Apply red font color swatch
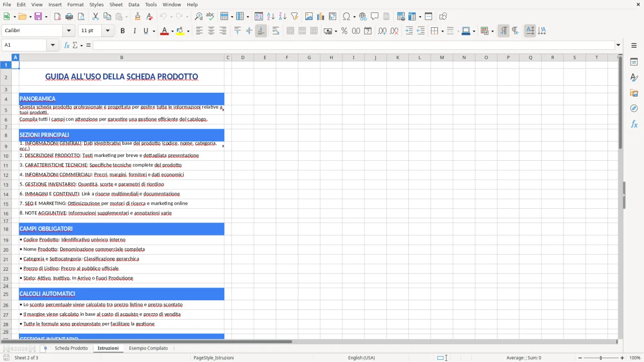The height and width of the screenshot is (362, 644). pos(164,31)
